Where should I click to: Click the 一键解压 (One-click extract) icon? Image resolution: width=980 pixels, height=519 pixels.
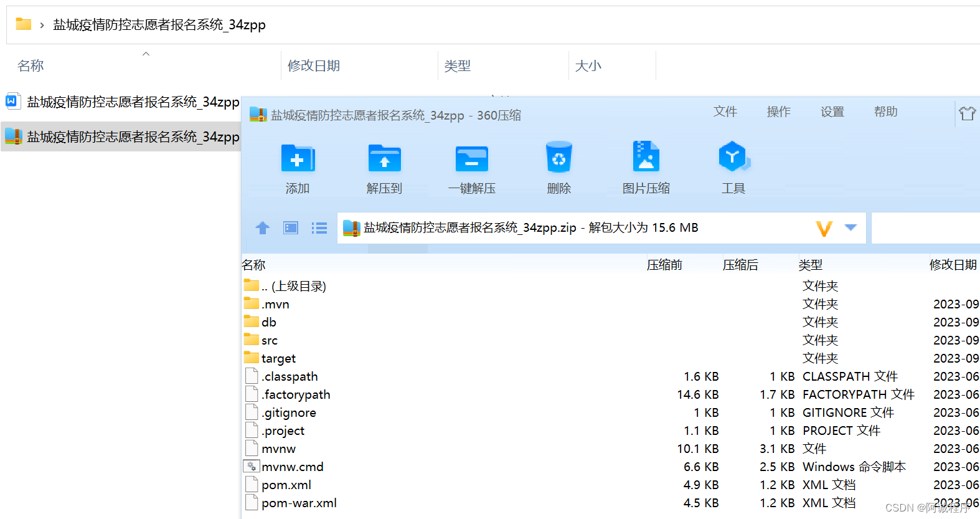point(471,158)
